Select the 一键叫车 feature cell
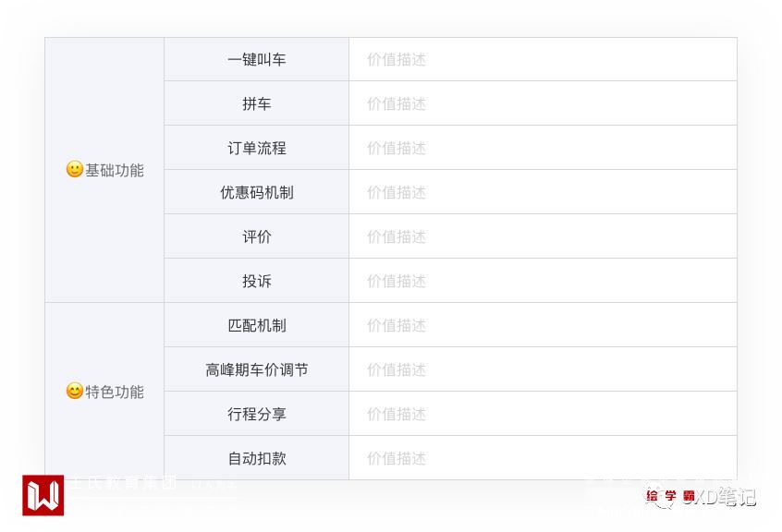The width and height of the screenshot is (782, 532). 257,59
